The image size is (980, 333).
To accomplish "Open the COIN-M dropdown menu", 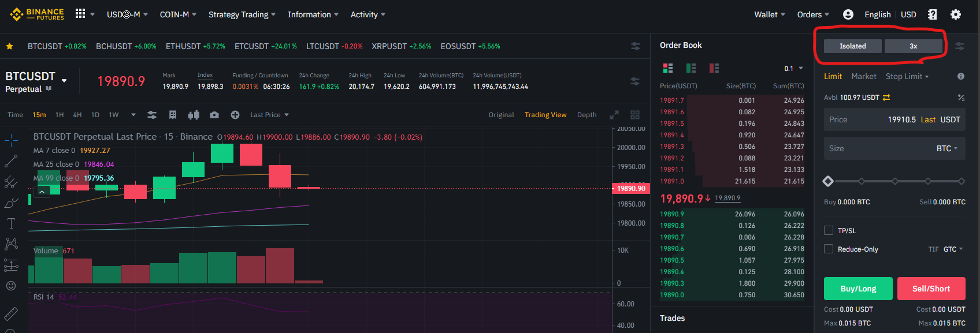I will [x=178, y=14].
